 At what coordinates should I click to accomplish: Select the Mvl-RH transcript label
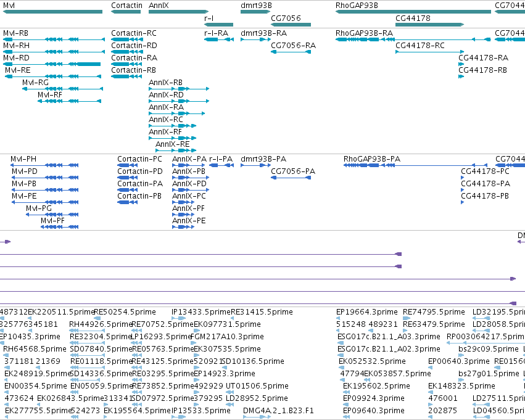click(x=16, y=46)
